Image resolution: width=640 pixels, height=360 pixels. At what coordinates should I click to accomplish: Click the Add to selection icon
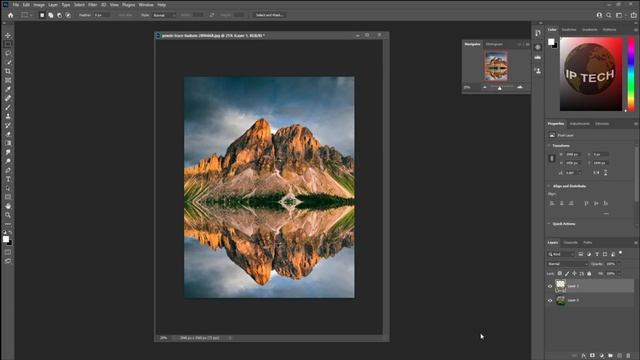click(51, 15)
